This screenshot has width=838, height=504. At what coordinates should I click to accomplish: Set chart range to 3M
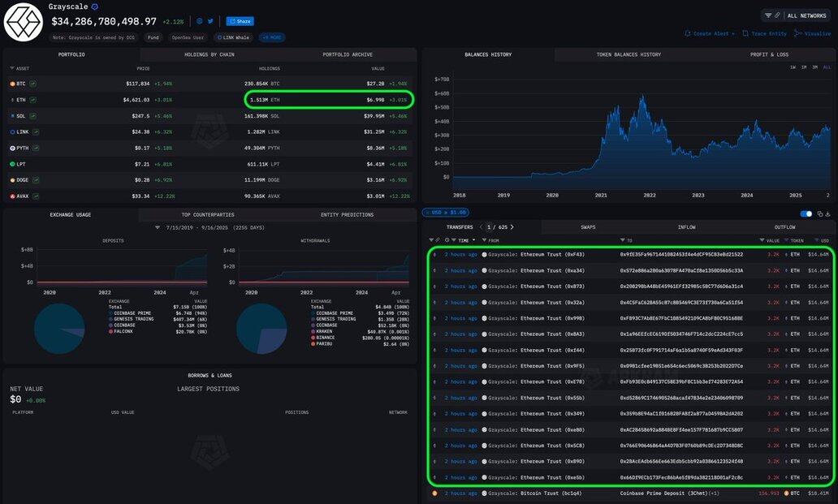814,67
